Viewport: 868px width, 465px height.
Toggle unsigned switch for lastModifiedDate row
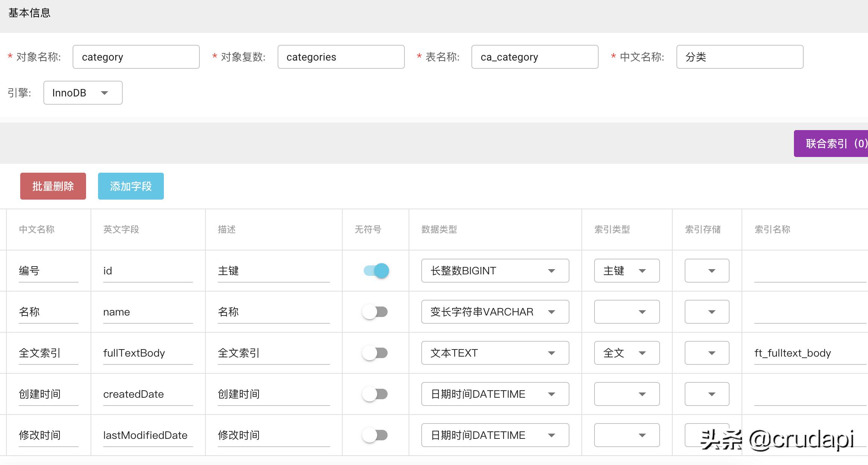point(375,435)
